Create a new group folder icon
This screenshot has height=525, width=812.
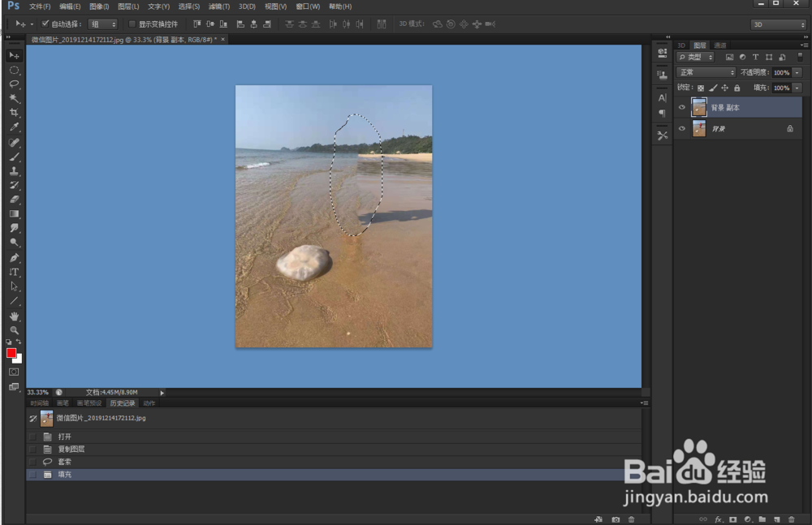coord(762,519)
